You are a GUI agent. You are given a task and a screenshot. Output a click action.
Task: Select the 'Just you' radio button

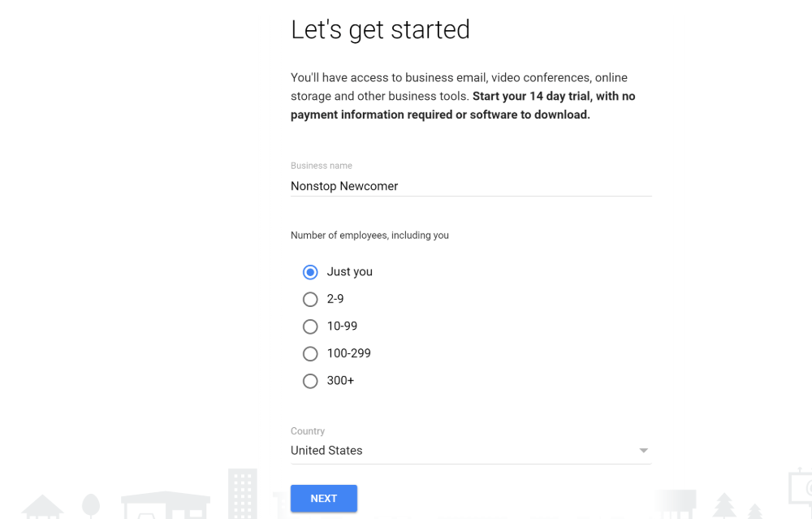[310, 272]
